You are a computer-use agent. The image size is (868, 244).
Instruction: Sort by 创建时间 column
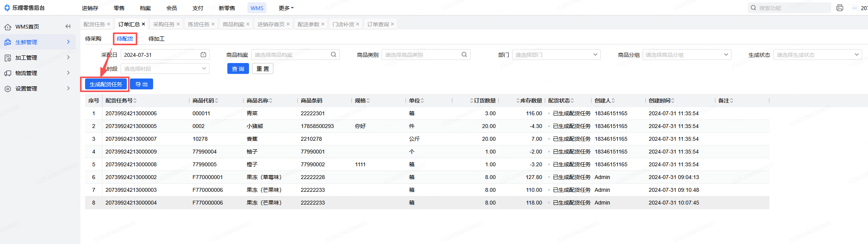[x=673, y=101]
